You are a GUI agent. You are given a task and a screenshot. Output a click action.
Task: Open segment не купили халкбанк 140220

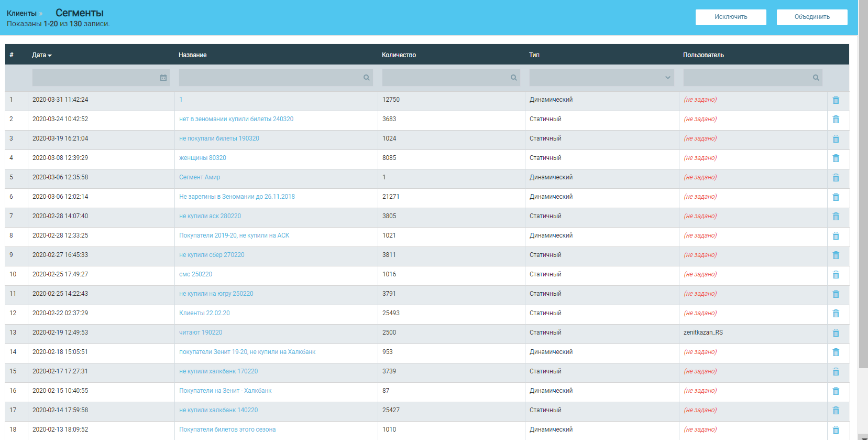click(218, 410)
